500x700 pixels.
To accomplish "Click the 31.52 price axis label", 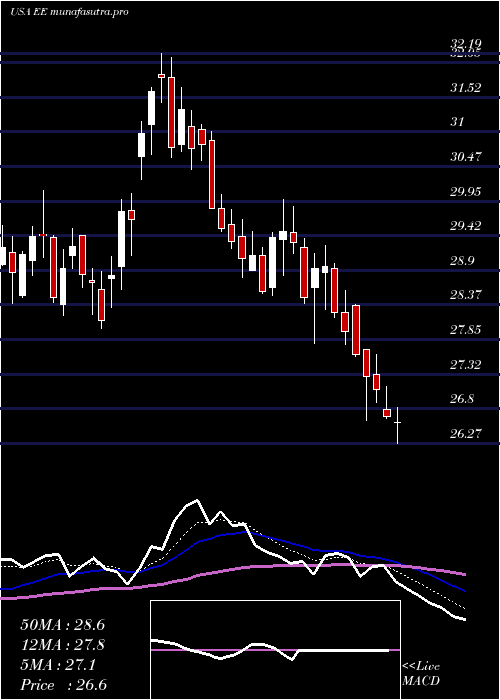I will 466,88.
